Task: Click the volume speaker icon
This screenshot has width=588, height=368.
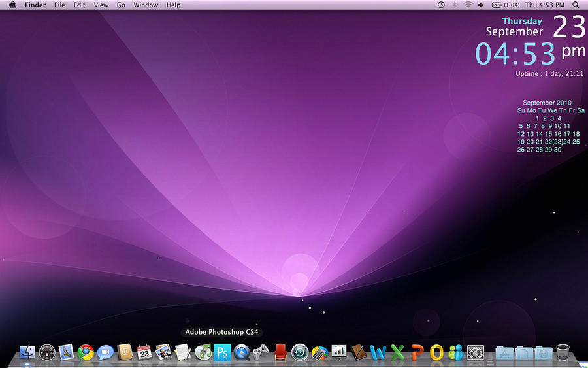Action: tap(481, 5)
